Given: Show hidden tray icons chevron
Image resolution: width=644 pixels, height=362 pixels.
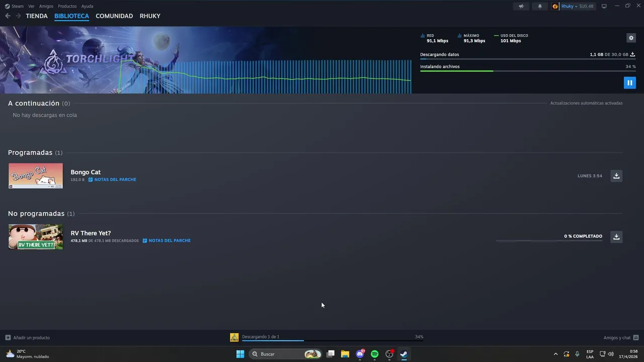Looking at the screenshot, I should click(x=555, y=354).
